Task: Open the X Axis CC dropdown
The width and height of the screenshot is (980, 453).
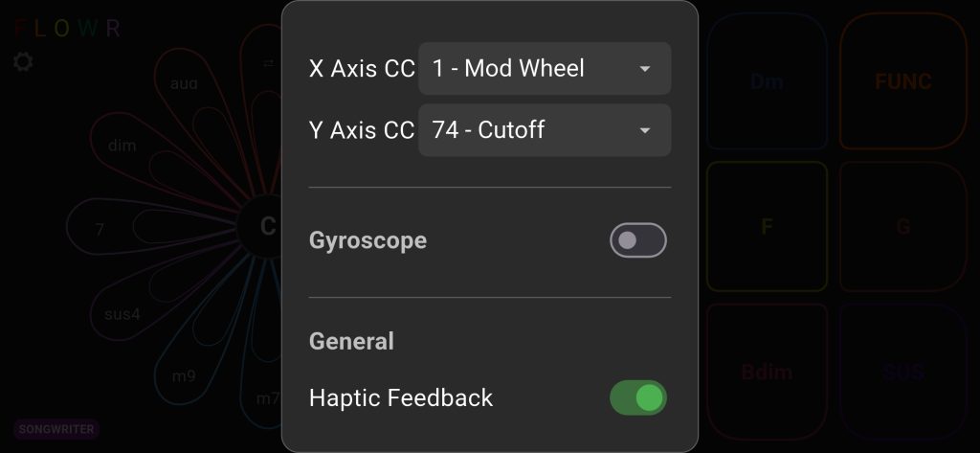Action: 544,69
